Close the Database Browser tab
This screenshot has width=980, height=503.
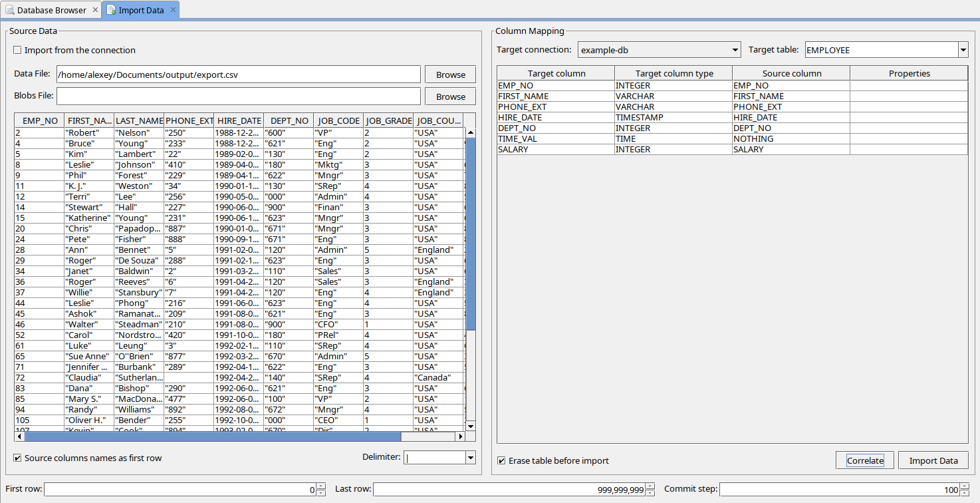[x=94, y=10]
